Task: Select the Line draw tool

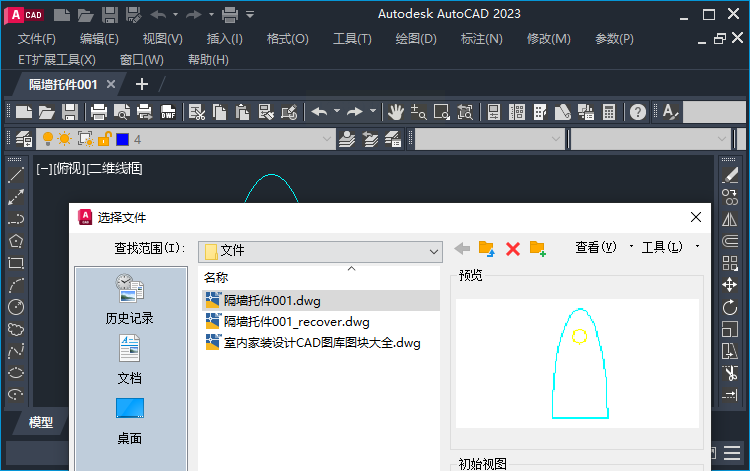Action: click(16, 175)
